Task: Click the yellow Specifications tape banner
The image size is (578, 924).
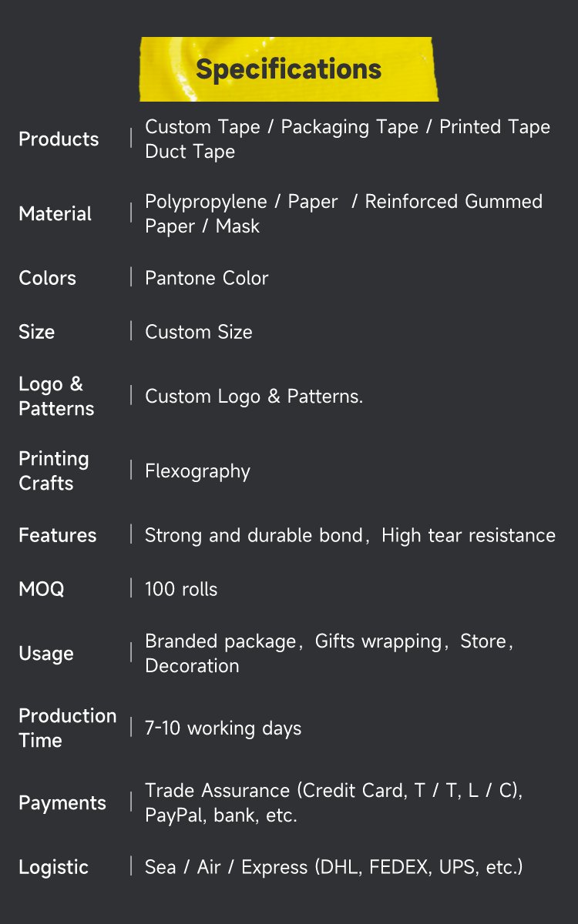Action: pyautogui.click(x=289, y=69)
